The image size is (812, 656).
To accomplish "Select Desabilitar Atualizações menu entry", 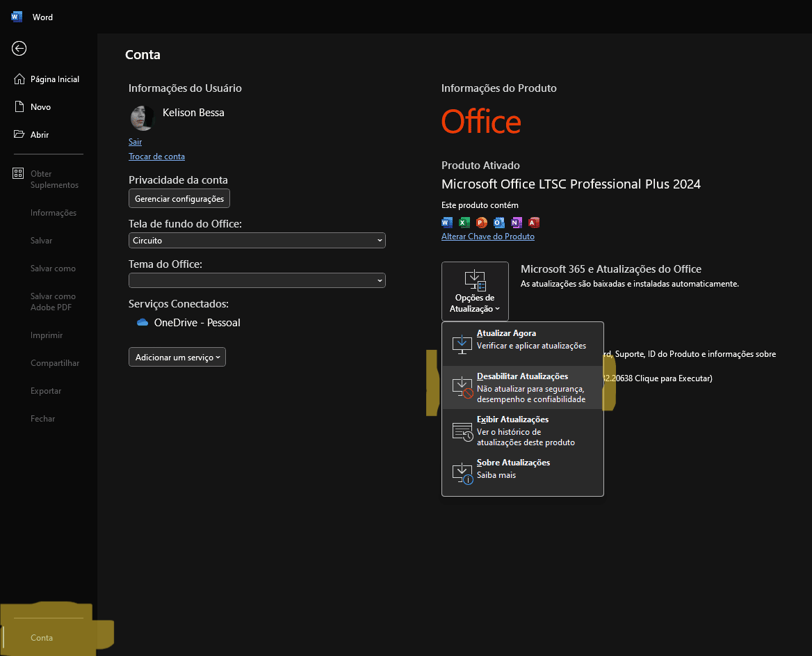I will (522, 387).
